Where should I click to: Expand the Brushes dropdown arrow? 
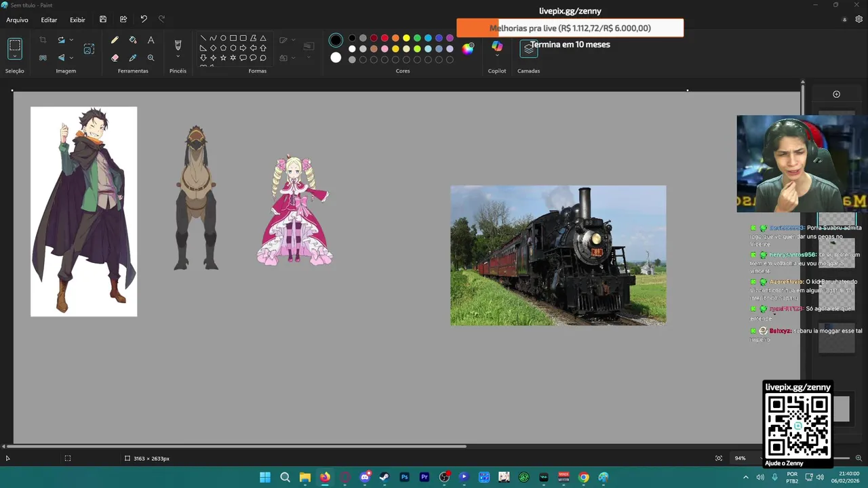point(178,57)
